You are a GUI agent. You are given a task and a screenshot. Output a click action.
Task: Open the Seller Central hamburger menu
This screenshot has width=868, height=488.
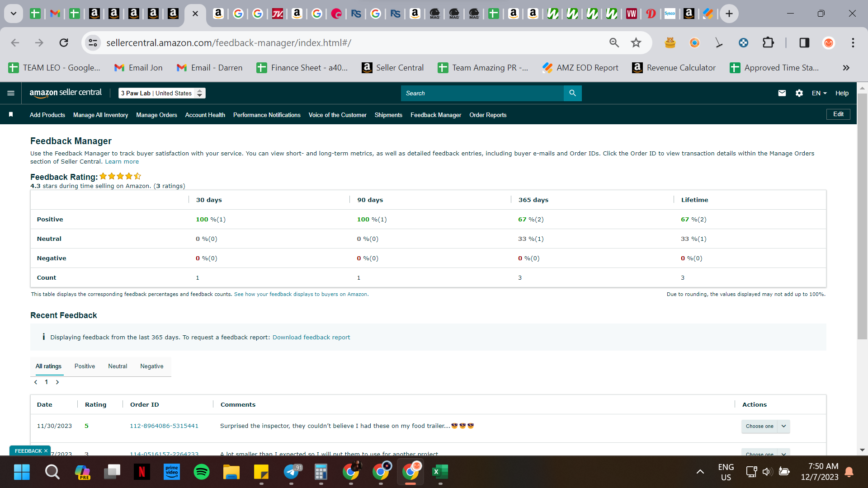pos(11,93)
